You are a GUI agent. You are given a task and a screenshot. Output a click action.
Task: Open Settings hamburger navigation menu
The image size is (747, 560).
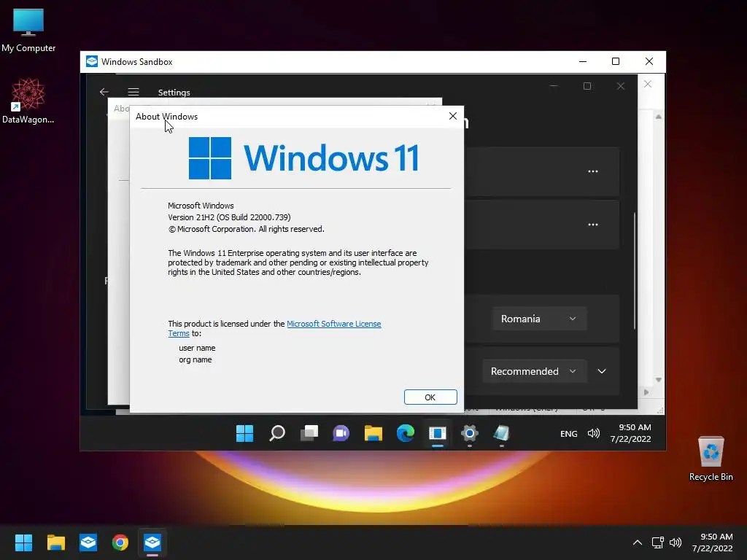point(133,92)
